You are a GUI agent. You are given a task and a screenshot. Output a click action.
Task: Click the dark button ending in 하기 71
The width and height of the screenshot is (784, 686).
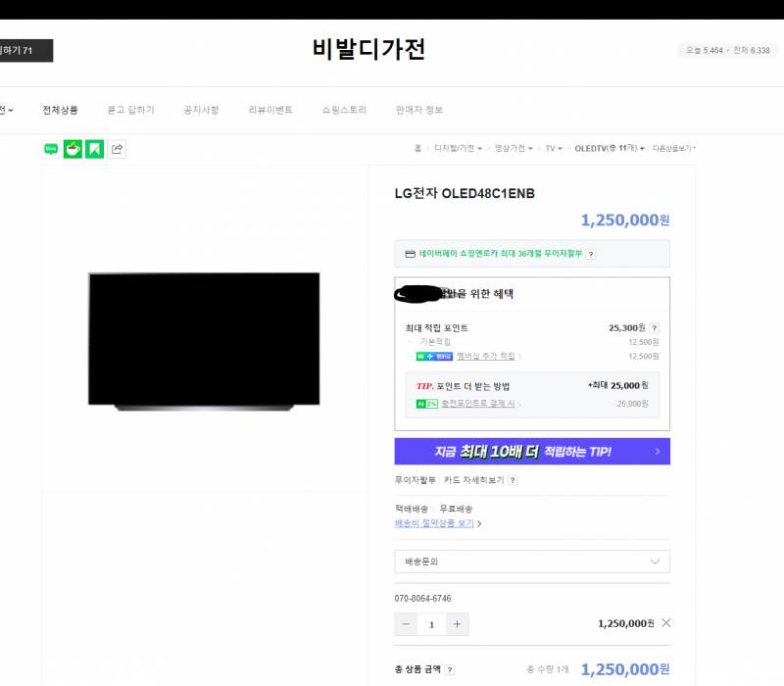click(x=26, y=51)
